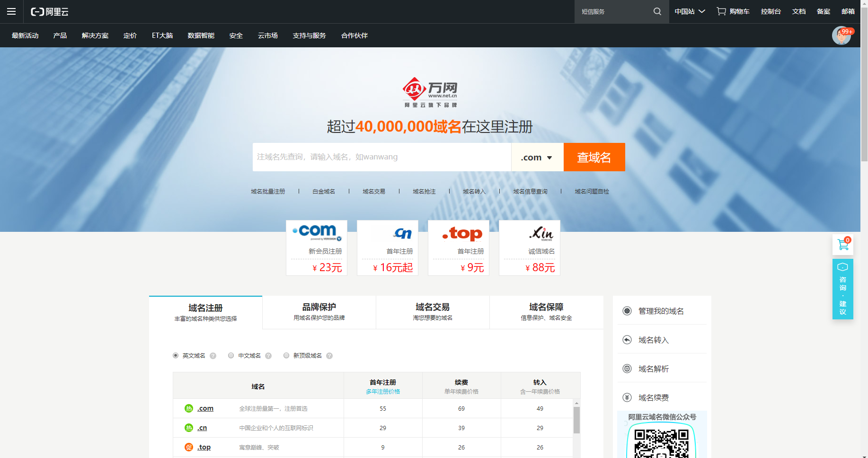868x458 pixels.
Task: Switch to the 域名交易 tab
Action: (433, 312)
